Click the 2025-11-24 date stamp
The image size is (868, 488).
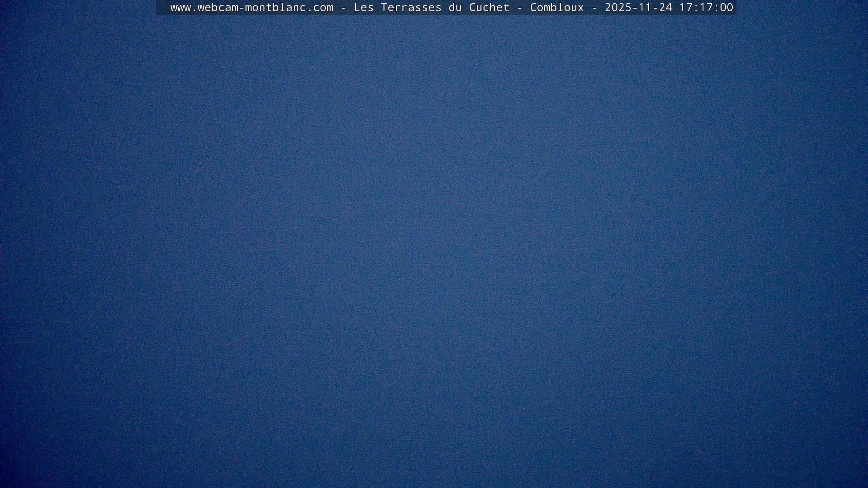click(638, 7)
